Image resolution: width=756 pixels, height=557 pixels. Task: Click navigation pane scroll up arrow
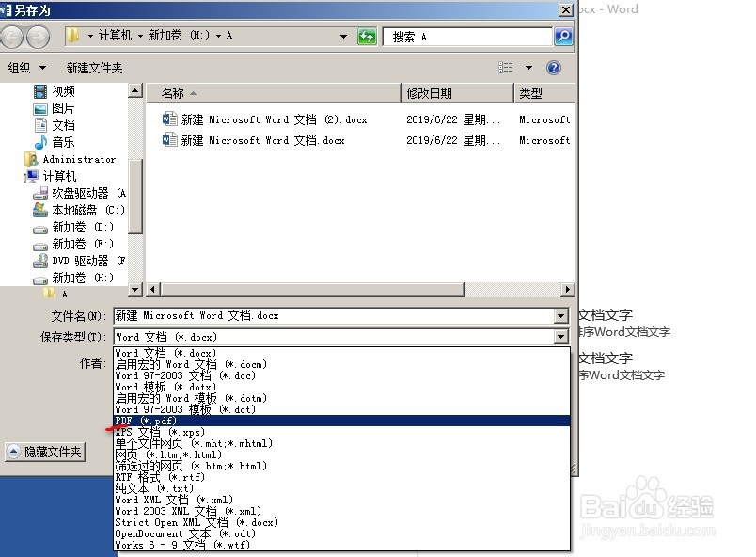[135, 90]
